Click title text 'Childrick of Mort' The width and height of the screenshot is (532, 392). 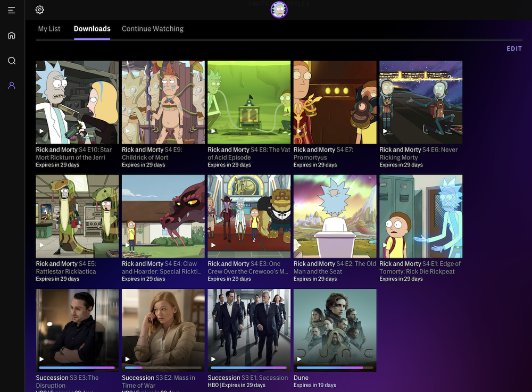click(x=145, y=157)
